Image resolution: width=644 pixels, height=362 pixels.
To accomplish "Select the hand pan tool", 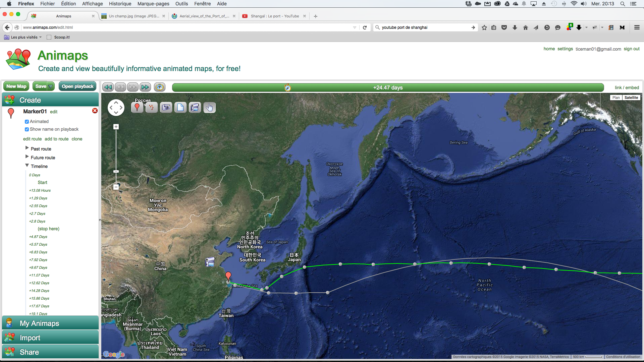I will (x=210, y=107).
